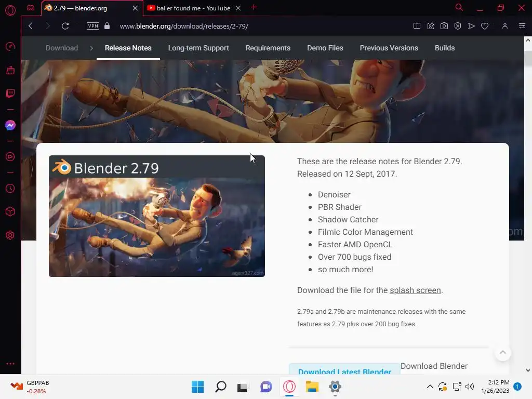Open a new browser tab
This screenshot has width=532, height=399.
254,7
